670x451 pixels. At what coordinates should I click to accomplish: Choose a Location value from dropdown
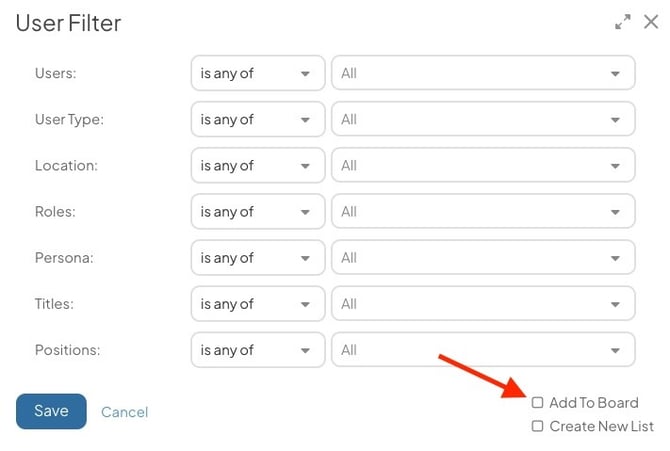[x=483, y=165]
